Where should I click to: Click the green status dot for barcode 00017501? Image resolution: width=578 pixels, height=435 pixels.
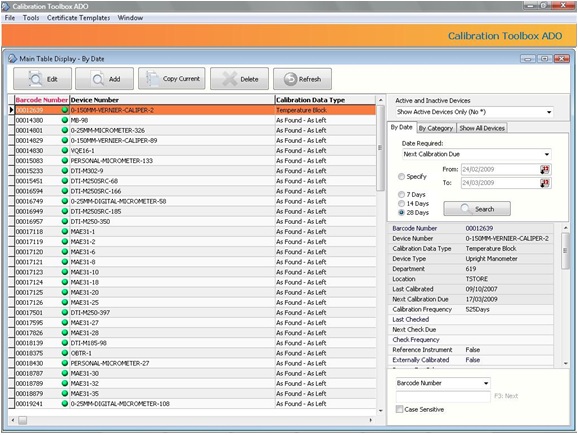[65, 313]
